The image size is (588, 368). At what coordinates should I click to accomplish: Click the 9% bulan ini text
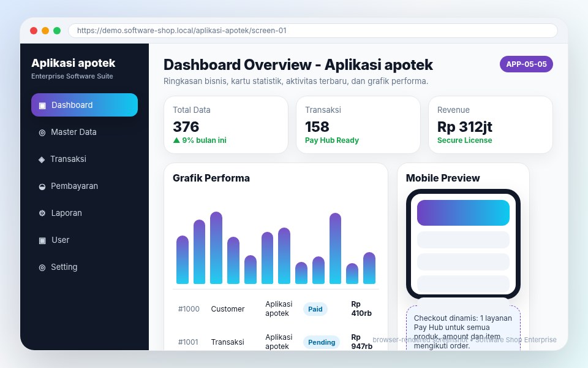(204, 140)
